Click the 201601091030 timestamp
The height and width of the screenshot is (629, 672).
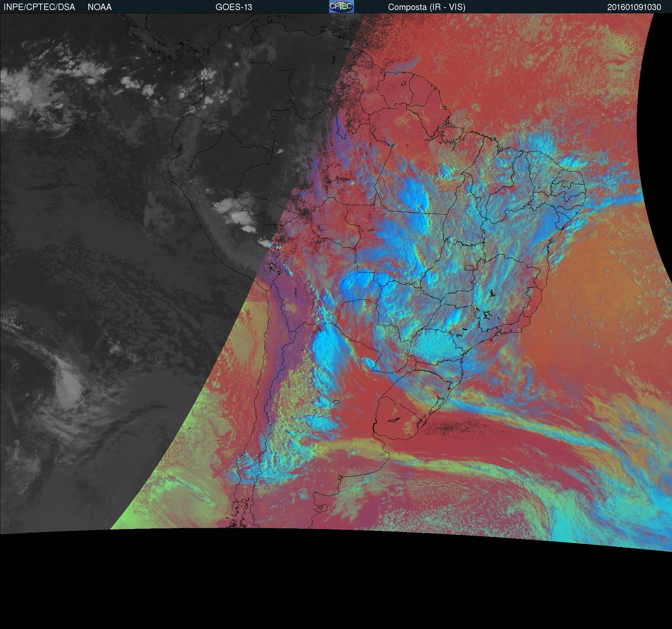click(634, 7)
